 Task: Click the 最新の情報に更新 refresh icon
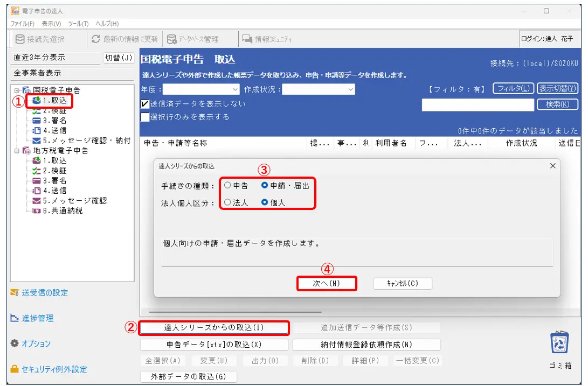[x=96, y=39]
